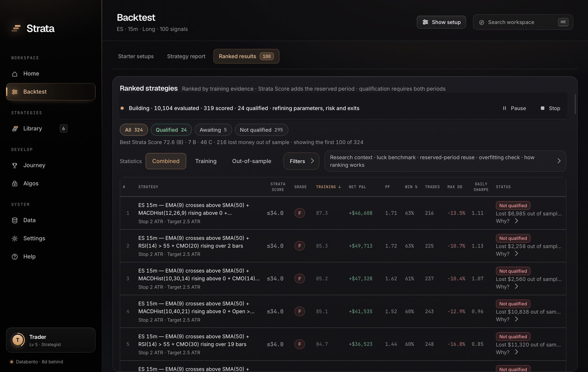
Task: Click the F grade badge for +$49,713 row
Action: tap(300, 246)
